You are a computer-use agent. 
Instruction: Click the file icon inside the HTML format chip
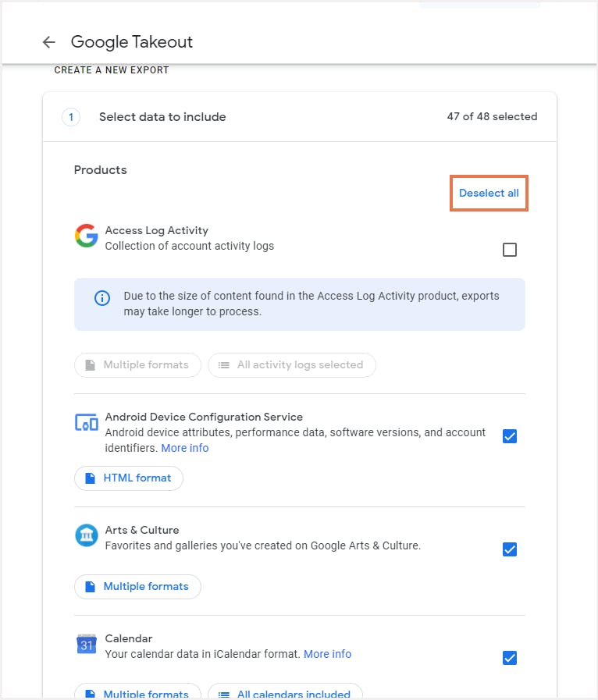[x=91, y=478]
